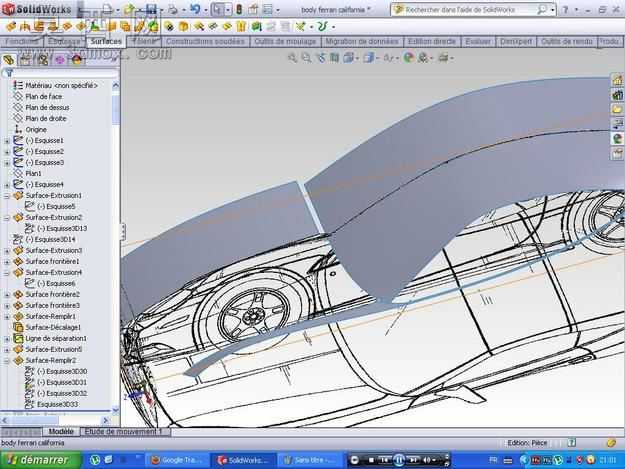This screenshot has height=469, width=625.
Task: Open the DisplayManager colored sphere tab icon
Action: click(77, 60)
